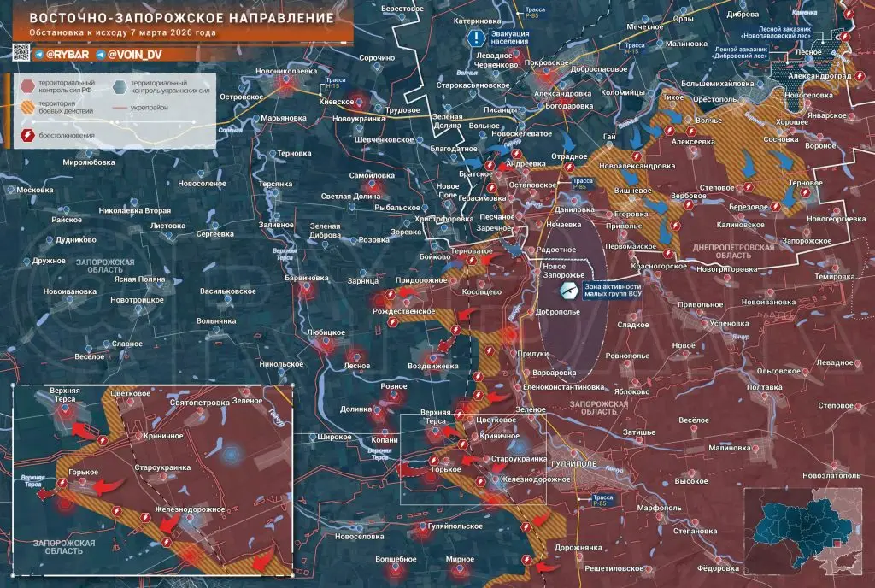Open the evacuation warning exclamation hexagon near Katerynovka
This screenshot has height=588, width=875.
(476, 37)
